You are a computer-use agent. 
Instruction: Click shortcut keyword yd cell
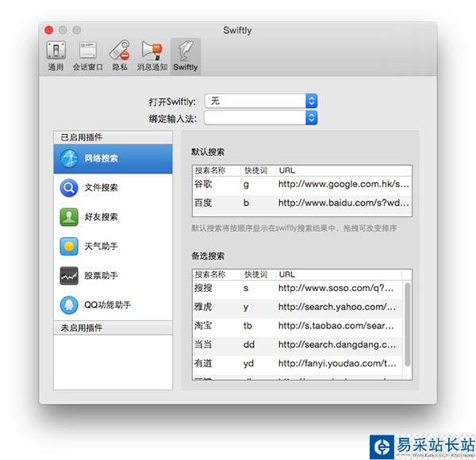[248, 363]
